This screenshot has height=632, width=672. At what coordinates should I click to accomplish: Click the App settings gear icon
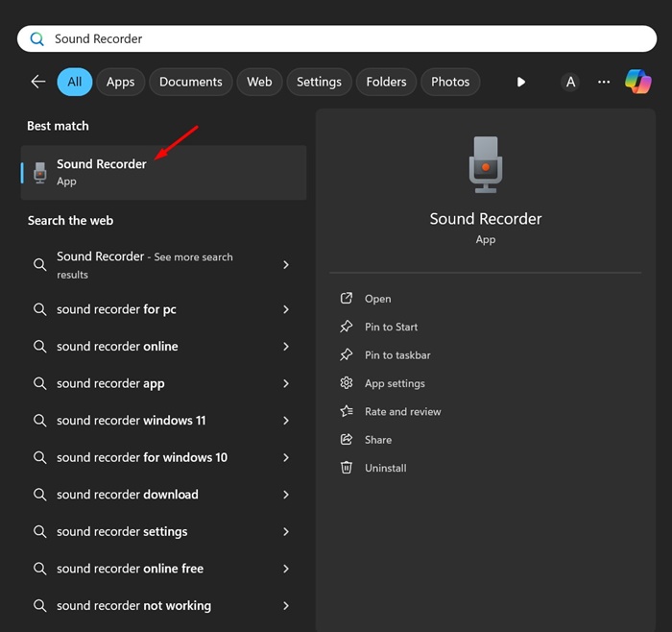point(347,383)
